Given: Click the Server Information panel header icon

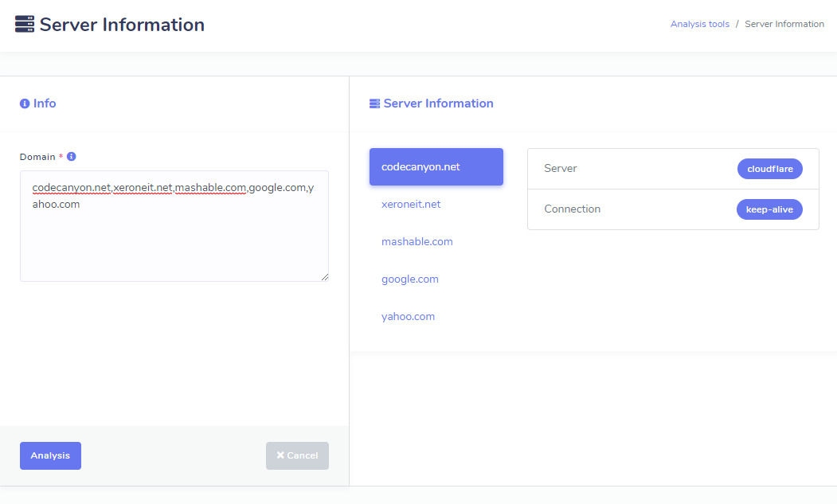Looking at the screenshot, I should [x=374, y=104].
